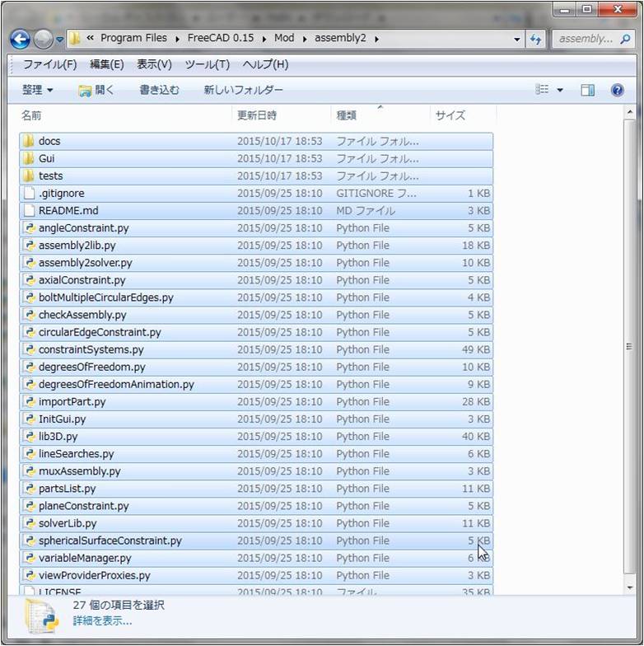
Task: Click the change view icon
Action: tap(542, 89)
